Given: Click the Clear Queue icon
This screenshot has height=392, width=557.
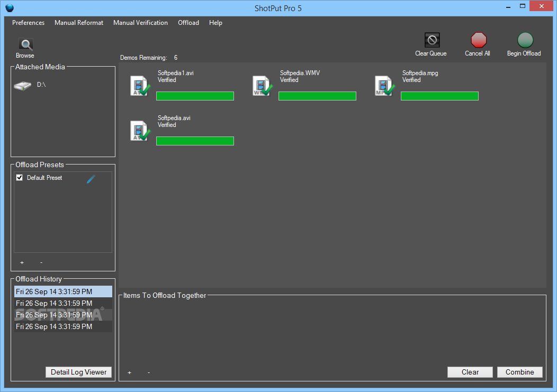Looking at the screenshot, I should click(432, 40).
